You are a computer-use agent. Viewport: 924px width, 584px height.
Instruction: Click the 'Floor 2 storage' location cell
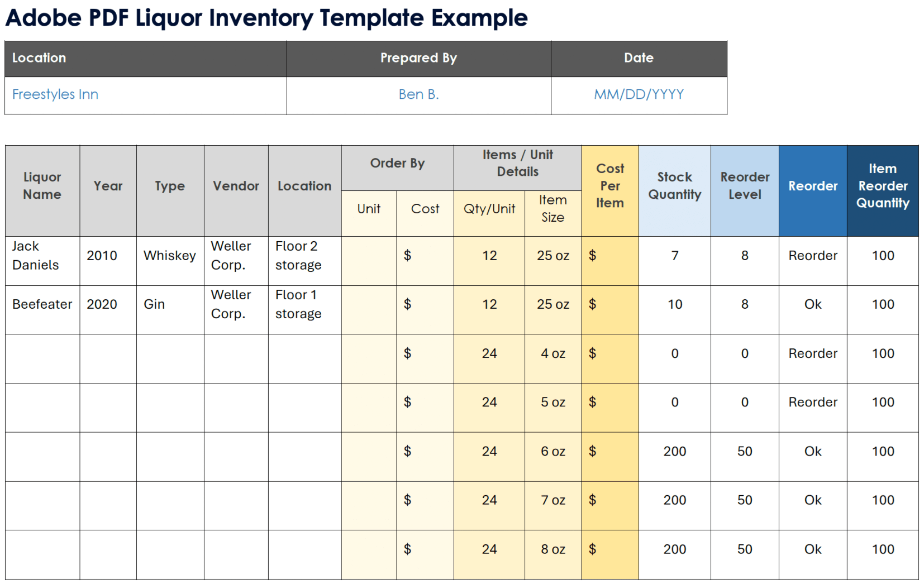[304, 261]
